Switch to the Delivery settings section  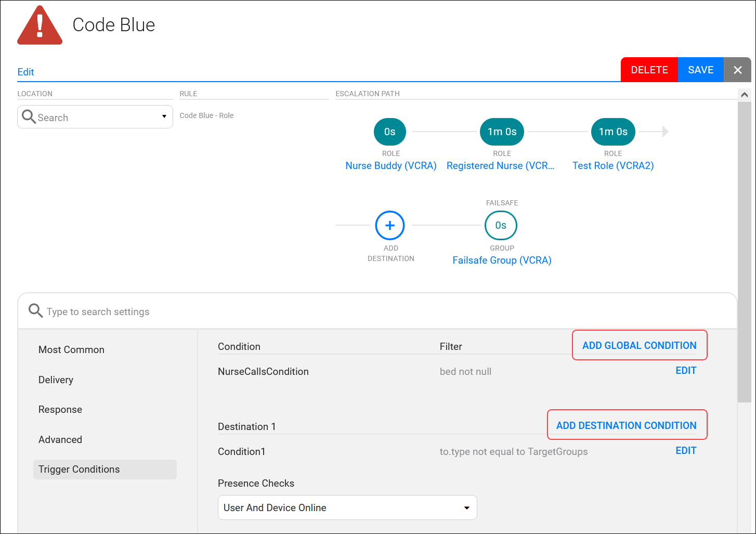point(56,380)
